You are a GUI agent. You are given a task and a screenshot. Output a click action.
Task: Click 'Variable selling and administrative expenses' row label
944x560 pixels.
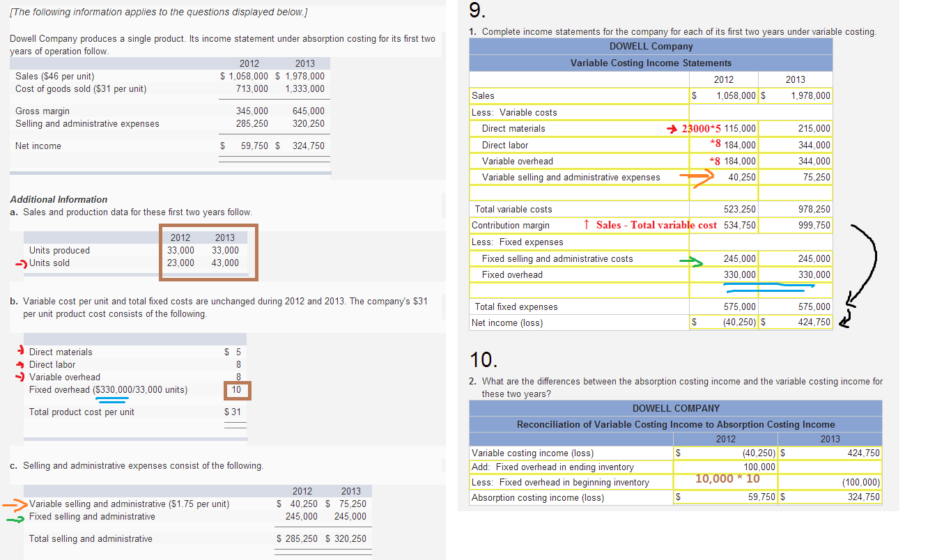click(x=571, y=177)
